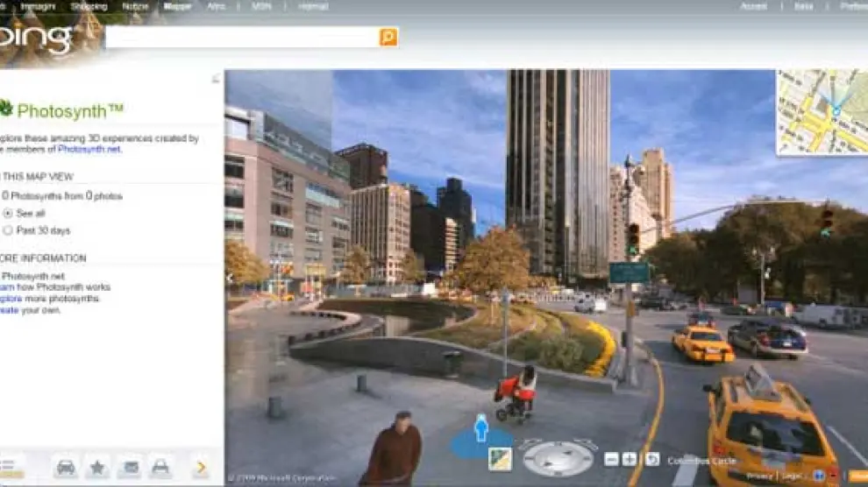Viewport: 868px width, 487px height.
Task: Open favorites with the star icon
Action: point(97,468)
